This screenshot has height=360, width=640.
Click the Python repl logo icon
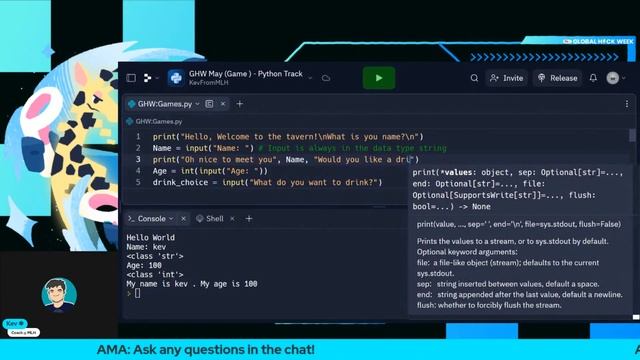tap(176, 78)
